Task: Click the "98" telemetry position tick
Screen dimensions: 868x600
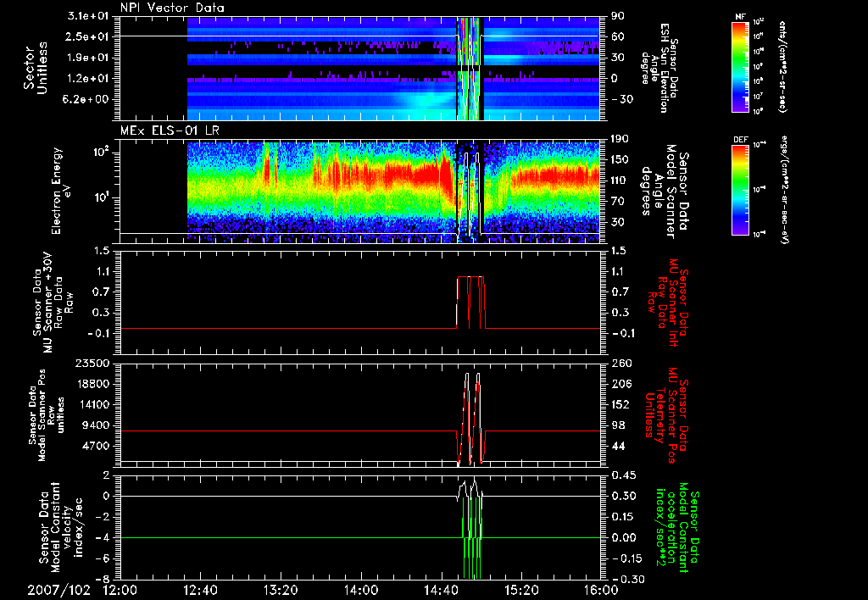Action: 618,425
